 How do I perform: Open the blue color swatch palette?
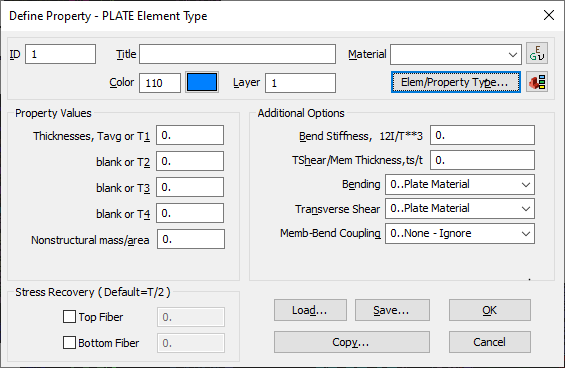(x=202, y=82)
